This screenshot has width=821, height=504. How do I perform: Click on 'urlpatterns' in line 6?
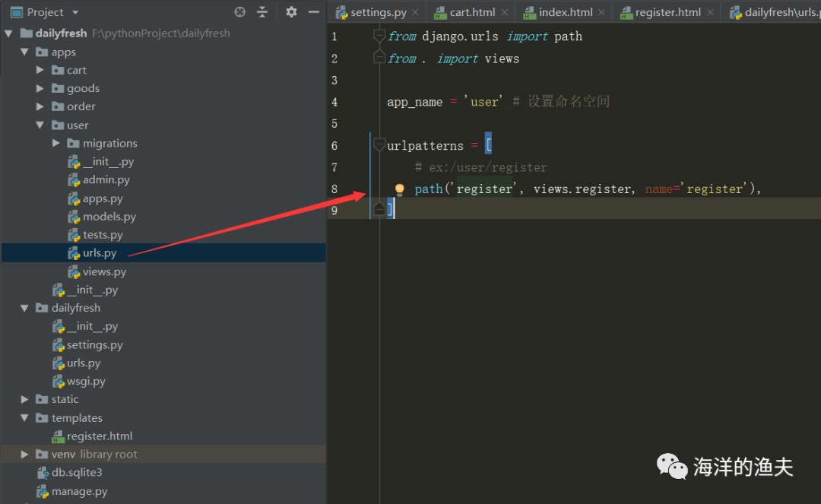[x=425, y=145]
